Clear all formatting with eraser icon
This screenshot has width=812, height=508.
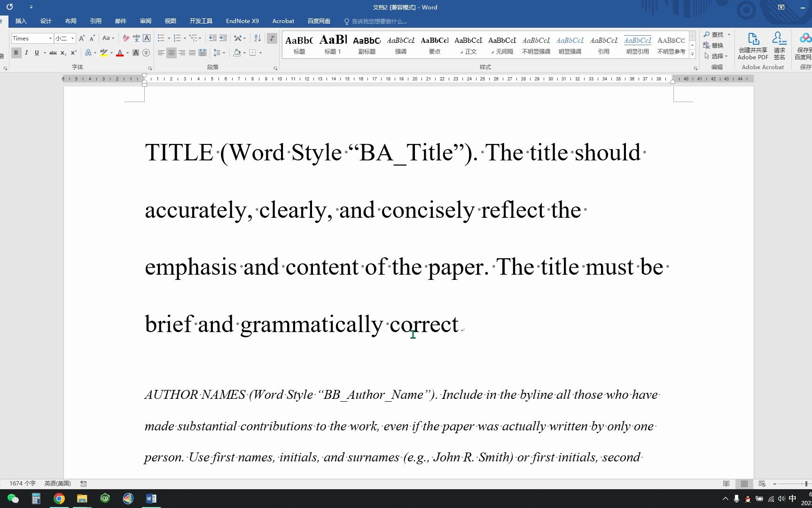coord(126,38)
